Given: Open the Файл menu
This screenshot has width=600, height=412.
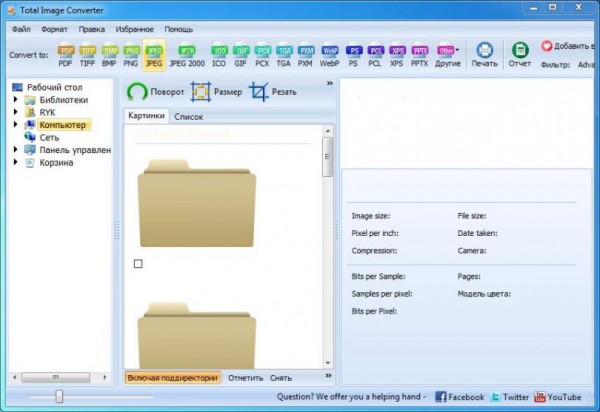Looking at the screenshot, I should (x=21, y=29).
